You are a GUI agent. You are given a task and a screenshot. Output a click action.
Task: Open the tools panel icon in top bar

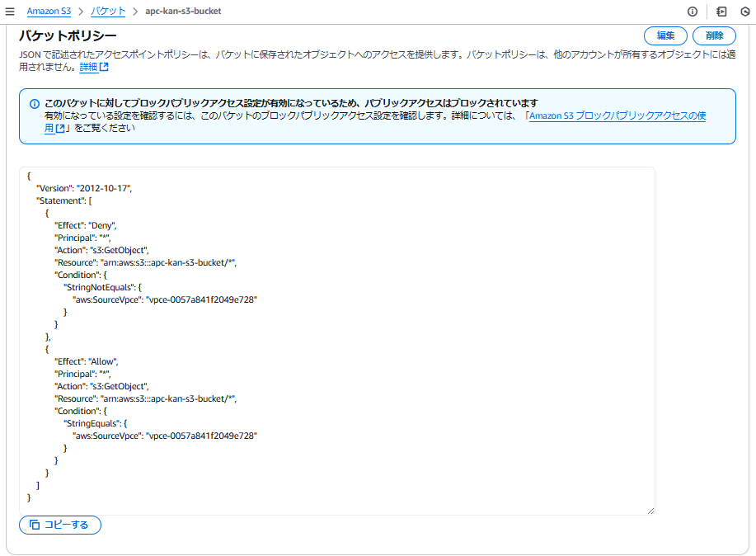(721, 12)
